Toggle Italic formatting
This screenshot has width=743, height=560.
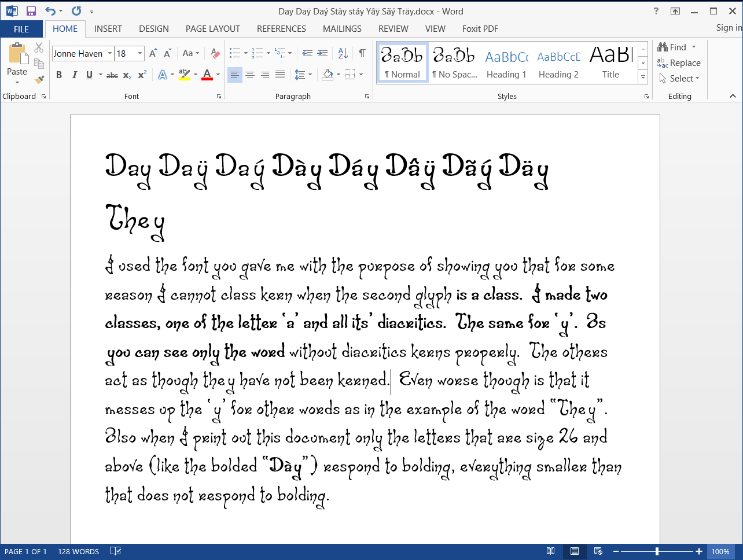click(74, 75)
